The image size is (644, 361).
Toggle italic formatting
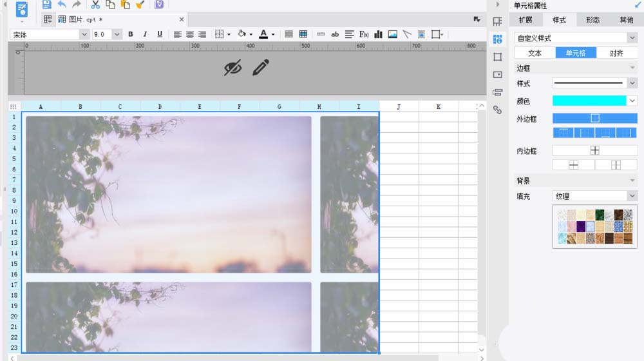(x=145, y=34)
